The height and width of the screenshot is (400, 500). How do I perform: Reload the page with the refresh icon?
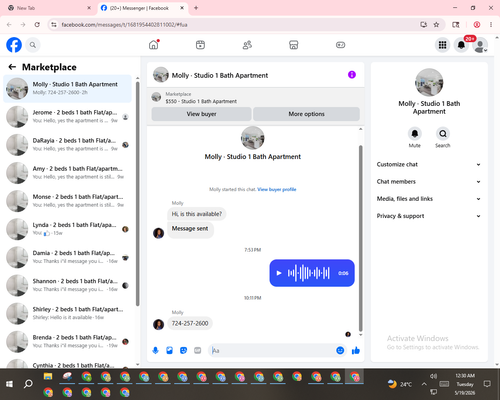pos(37,24)
